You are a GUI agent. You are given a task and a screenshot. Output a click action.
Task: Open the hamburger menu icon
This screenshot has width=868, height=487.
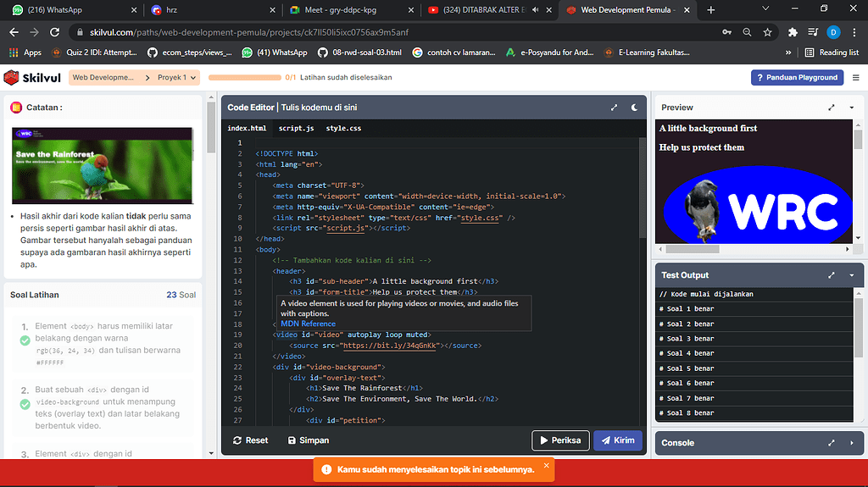pos(856,77)
